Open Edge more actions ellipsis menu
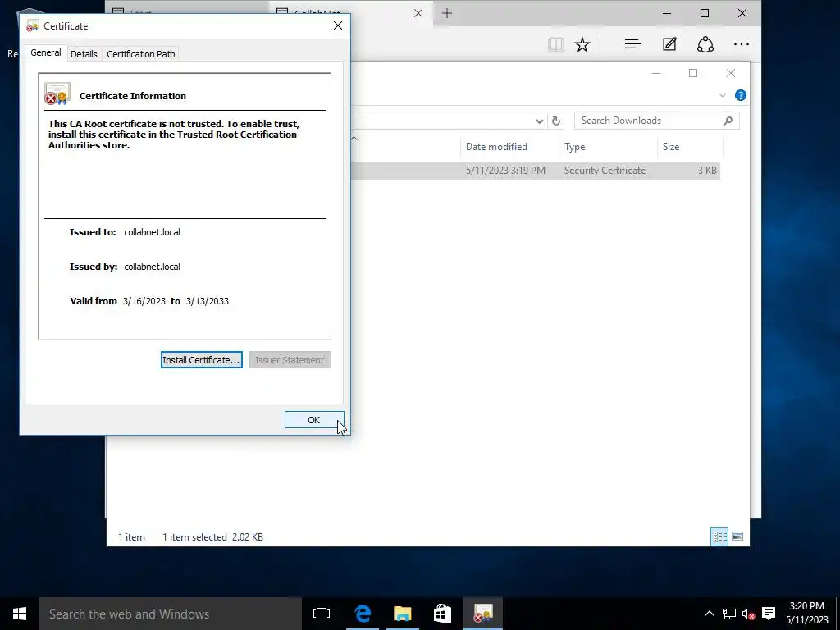 [742, 44]
